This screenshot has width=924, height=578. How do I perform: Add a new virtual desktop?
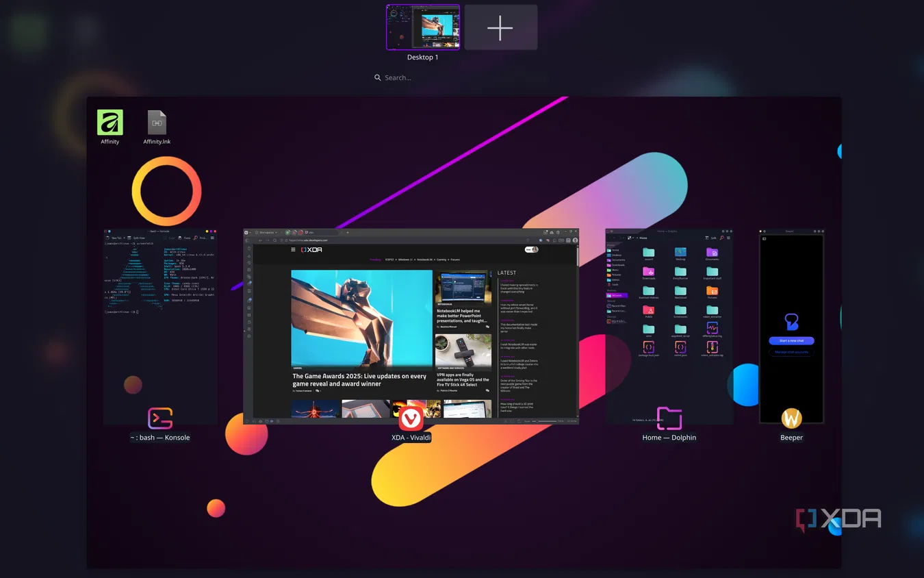[x=501, y=27]
